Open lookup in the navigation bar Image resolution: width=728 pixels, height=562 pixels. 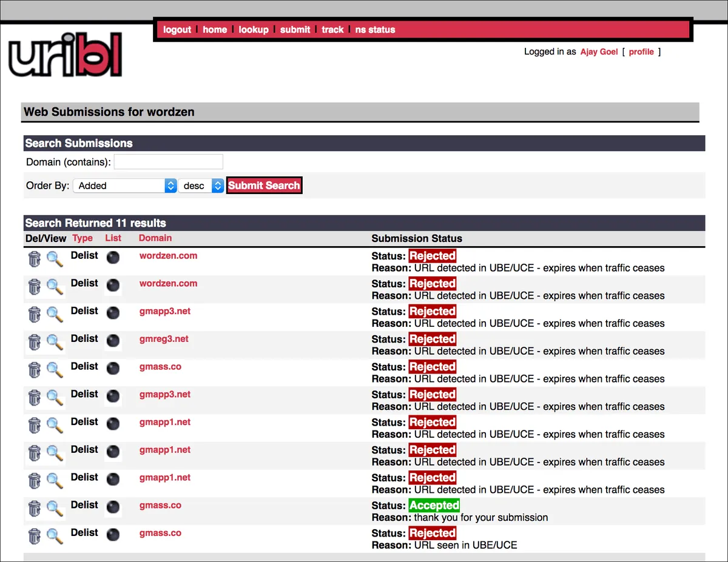(254, 29)
